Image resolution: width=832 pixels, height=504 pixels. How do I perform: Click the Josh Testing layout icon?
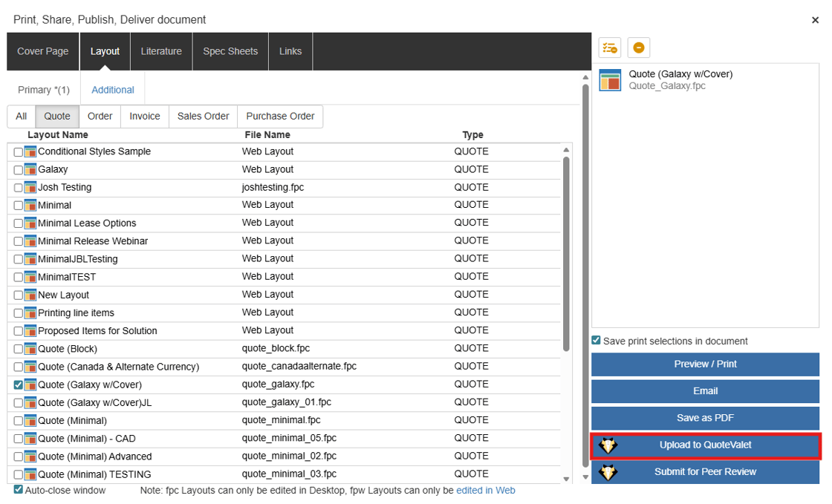(x=30, y=188)
